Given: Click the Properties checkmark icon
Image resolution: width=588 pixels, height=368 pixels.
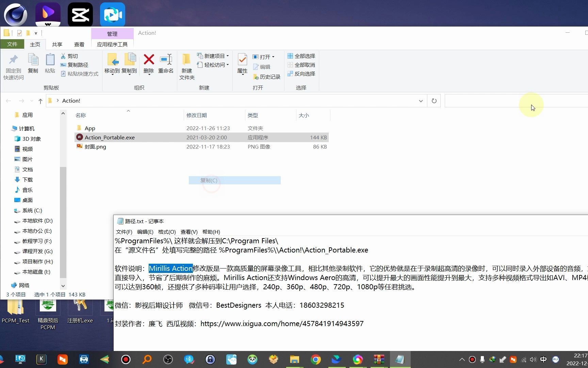Looking at the screenshot, I should [242, 60].
